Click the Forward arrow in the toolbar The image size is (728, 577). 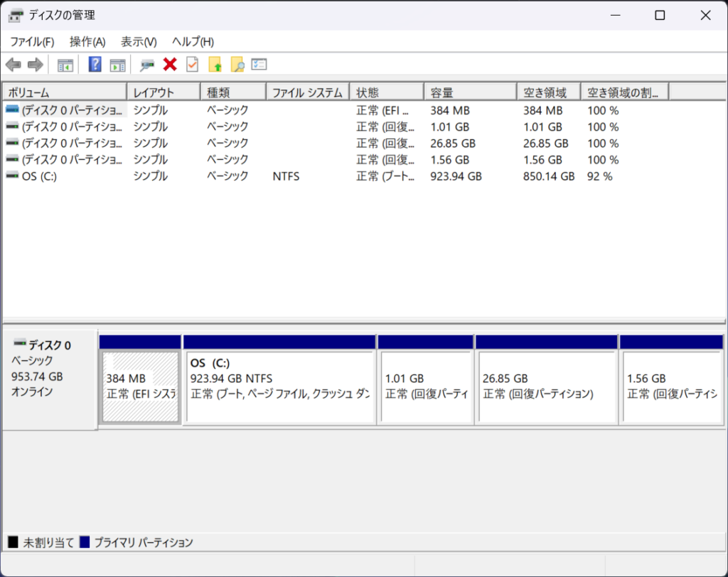pyautogui.click(x=35, y=65)
